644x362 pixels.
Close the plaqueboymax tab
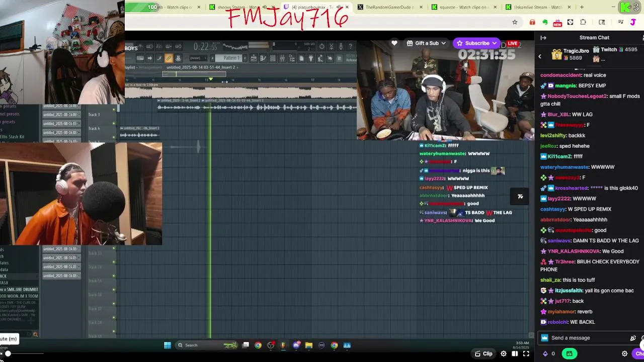click(347, 7)
